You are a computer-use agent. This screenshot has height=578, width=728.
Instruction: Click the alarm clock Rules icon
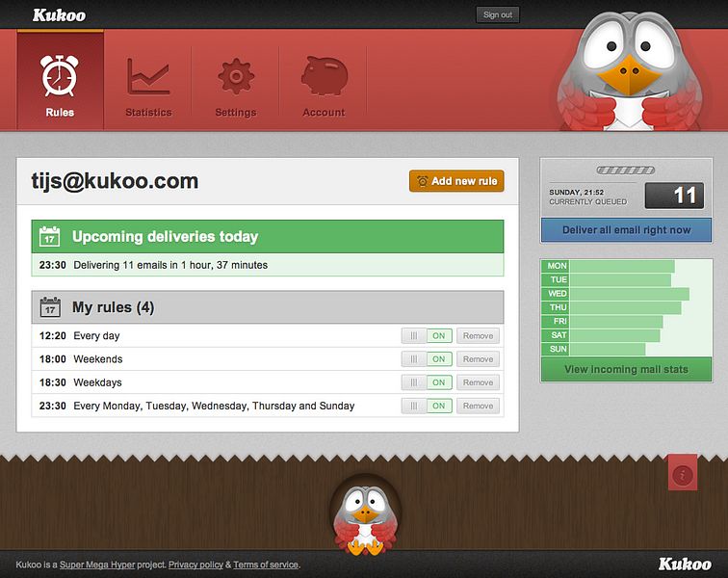60,76
